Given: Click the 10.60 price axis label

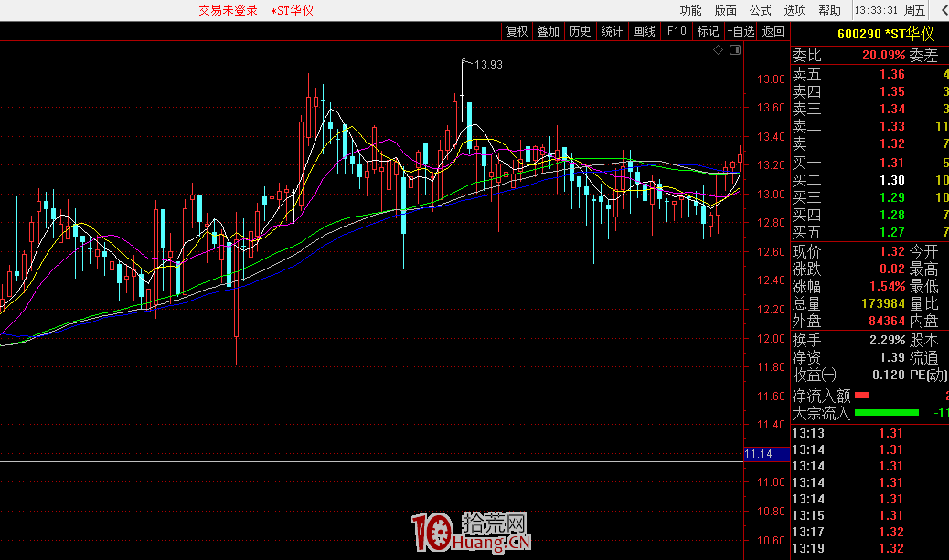Looking at the screenshot, I should coord(771,541).
